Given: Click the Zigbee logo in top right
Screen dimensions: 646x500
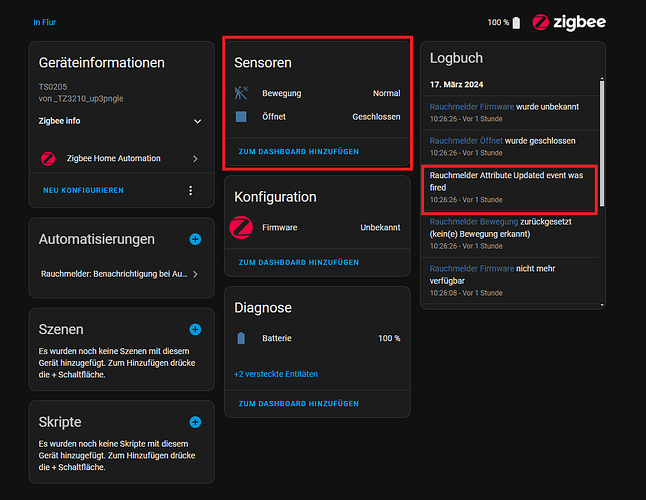Looking at the screenshot, I should pos(569,22).
